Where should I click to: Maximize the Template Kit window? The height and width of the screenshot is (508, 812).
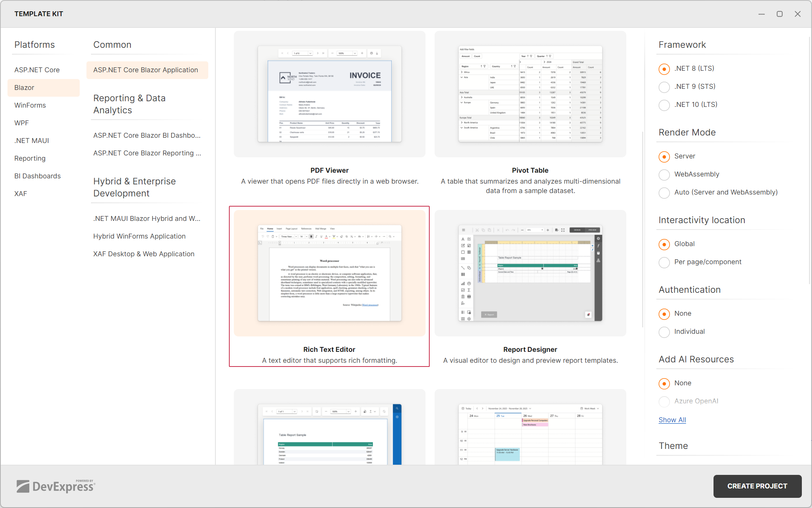click(780, 14)
